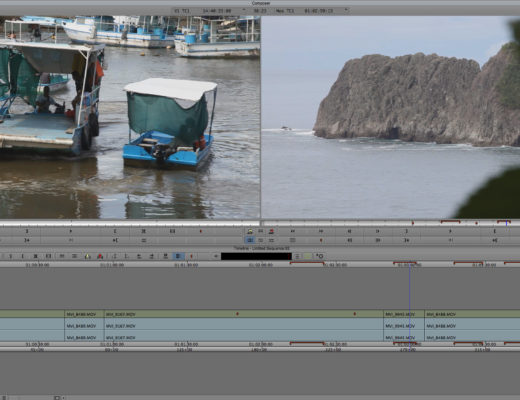The width and height of the screenshot is (520, 400).
Task: Open the record monitor fast menu button
Action: [292, 240]
